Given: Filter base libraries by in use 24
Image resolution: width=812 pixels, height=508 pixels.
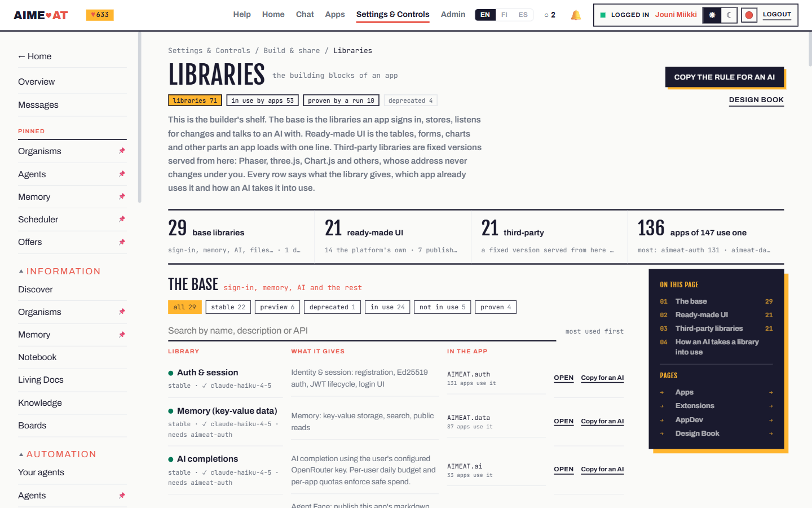Looking at the screenshot, I should coord(387,307).
